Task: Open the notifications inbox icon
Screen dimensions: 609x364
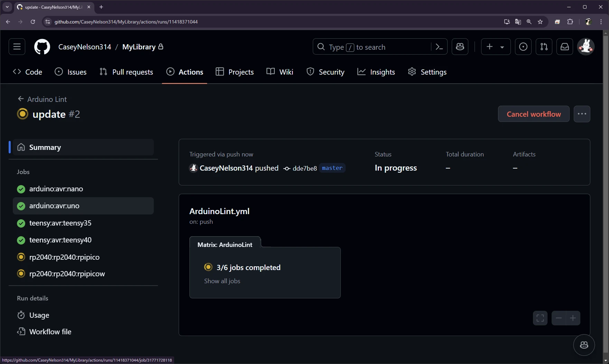Action: (x=565, y=47)
